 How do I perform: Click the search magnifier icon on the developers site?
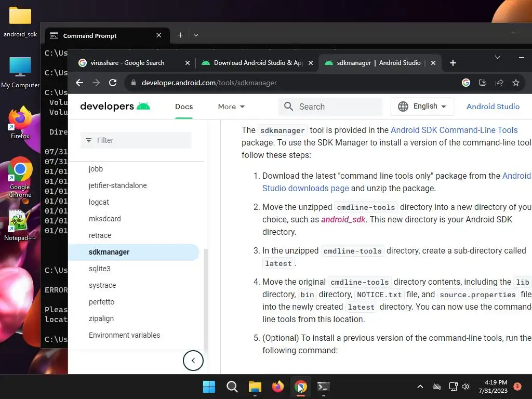288,106
